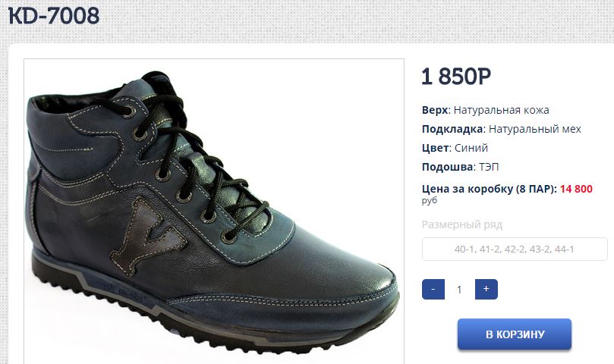Click the Размерный ряд label
This screenshot has width=614, height=364.
[462, 224]
